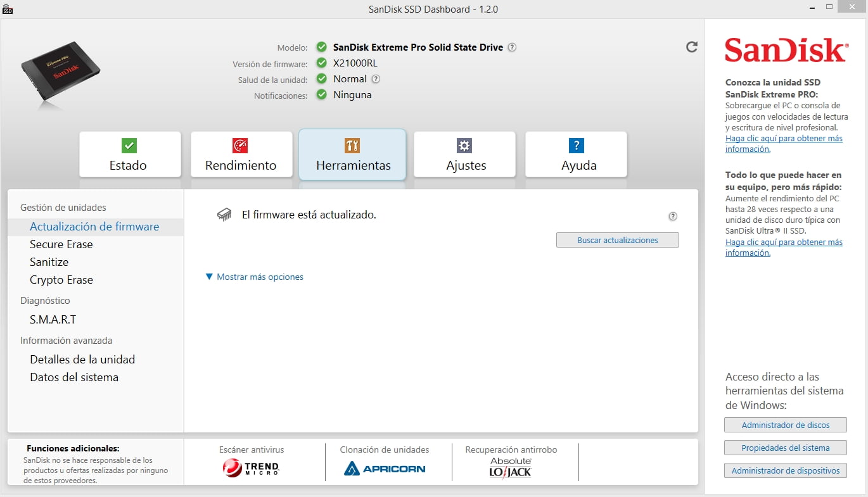This screenshot has height=497, width=868.
Task: Click the green check next to X21000RL firmware
Action: click(x=322, y=63)
